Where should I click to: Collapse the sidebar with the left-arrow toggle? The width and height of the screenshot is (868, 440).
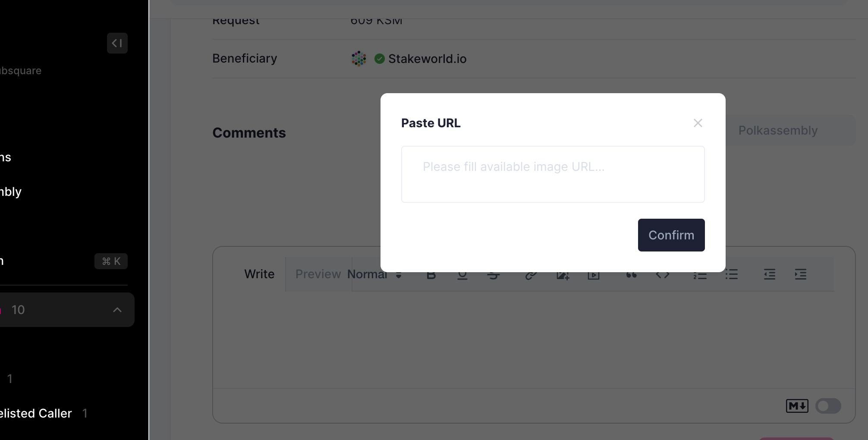(x=117, y=43)
